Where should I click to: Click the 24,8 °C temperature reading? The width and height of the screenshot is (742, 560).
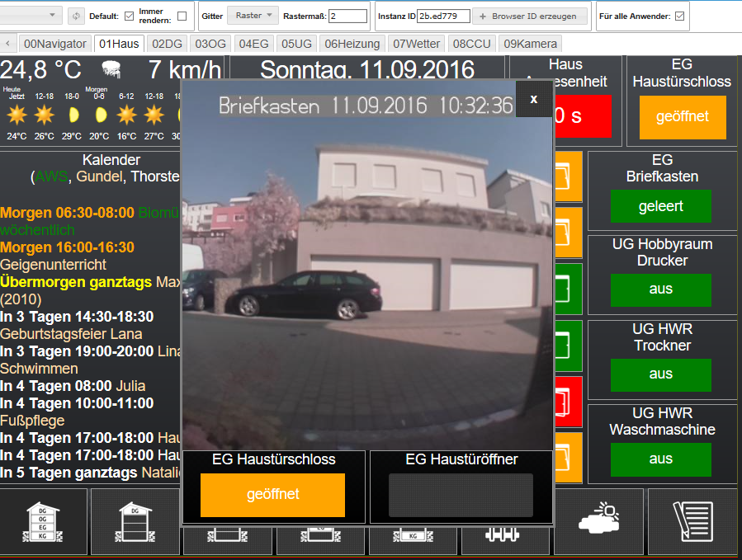(40, 70)
